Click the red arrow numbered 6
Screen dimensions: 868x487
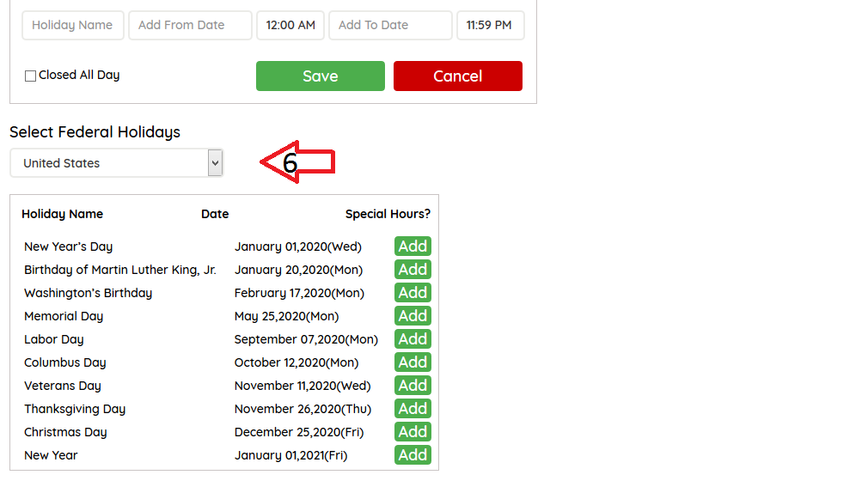click(x=296, y=162)
